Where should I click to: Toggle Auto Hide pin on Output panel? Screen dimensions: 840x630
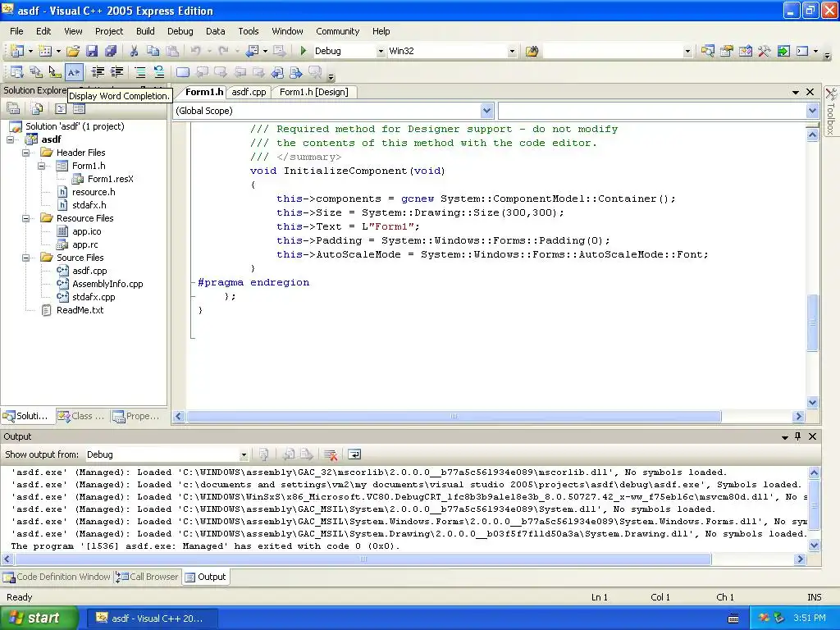point(797,436)
